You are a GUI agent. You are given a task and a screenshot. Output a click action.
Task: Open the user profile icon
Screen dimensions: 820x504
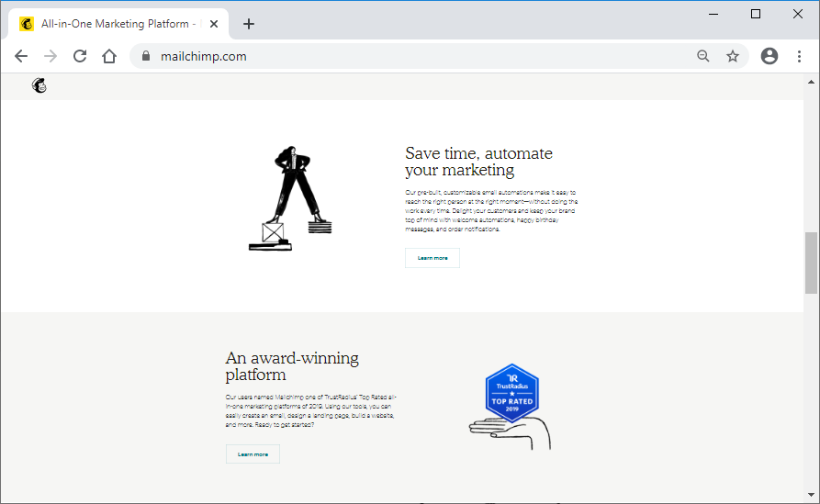click(769, 56)
